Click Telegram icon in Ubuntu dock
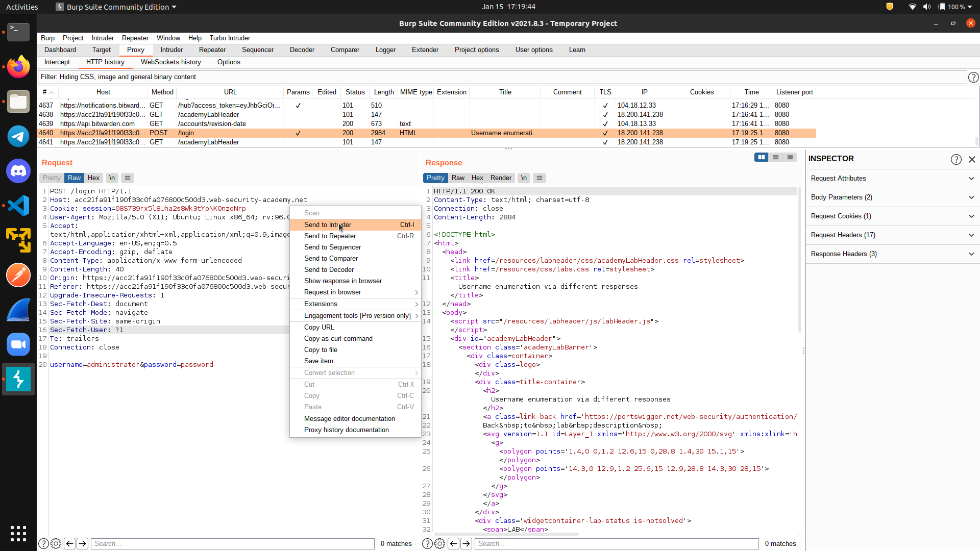 tap(18, 136)
